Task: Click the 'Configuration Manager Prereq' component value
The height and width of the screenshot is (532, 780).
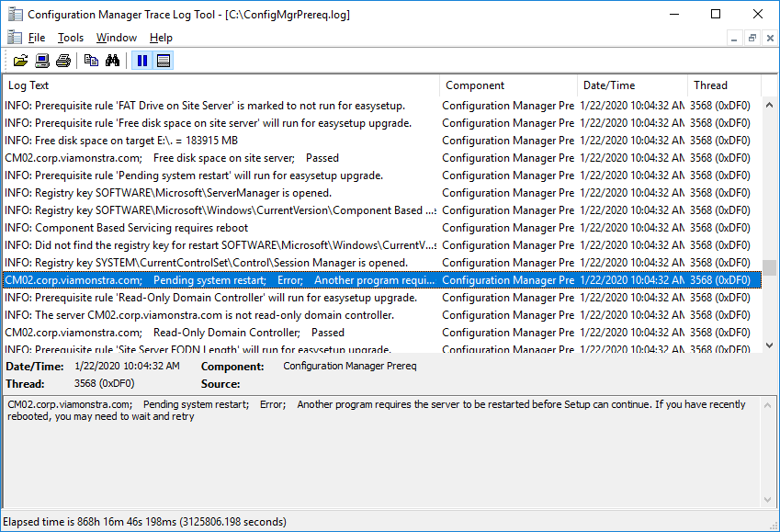Action: click(x=350, y=367)
